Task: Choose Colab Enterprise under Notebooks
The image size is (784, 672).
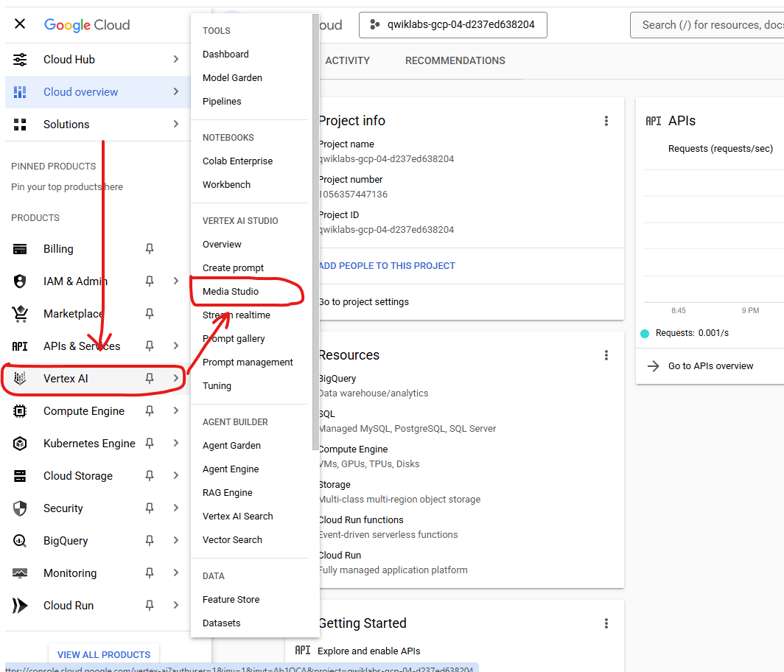Action: click(237, 161)
